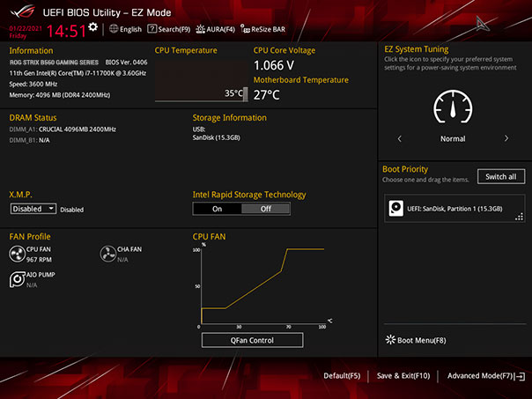The height and width of the screenshot is (399, 532).
Task: Turn Intel Rapid Storage Technology On
Action: 217,209
